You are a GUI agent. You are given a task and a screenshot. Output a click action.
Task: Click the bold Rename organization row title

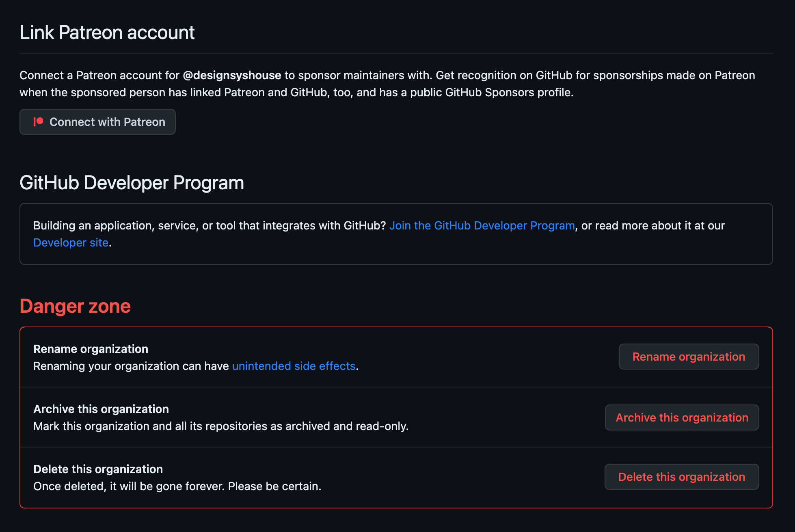point(91,349)
